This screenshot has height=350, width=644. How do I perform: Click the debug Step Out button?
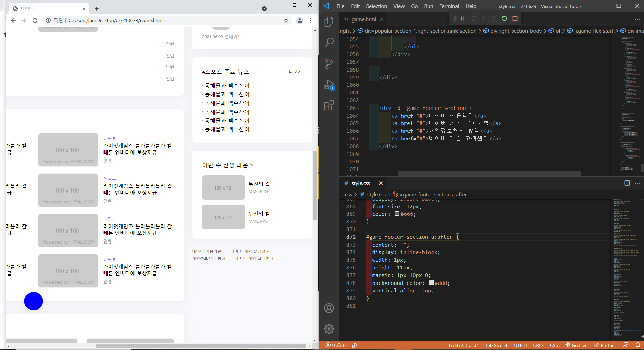click(494, 19)
